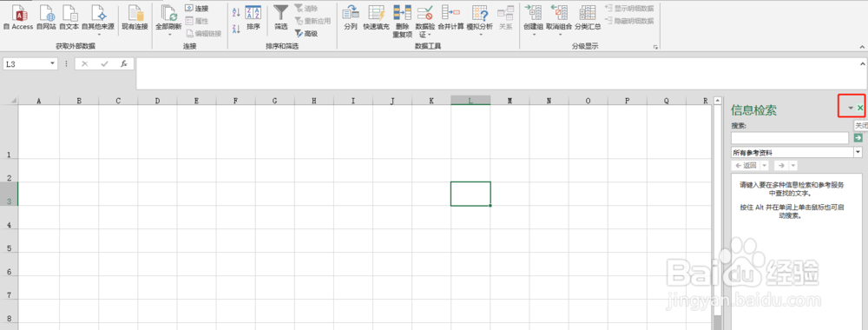Sort descending Z to A
Image resolution: width=868 pixels, height=330 pixels.
tap(236, 30)
